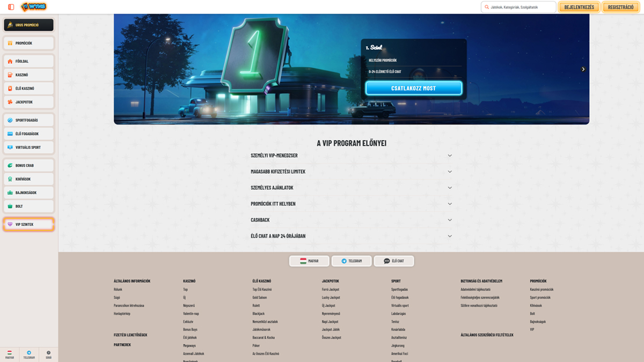Expand Magasabb kifizetési limitek accordion
644x362 pixels.
[450, 172]
